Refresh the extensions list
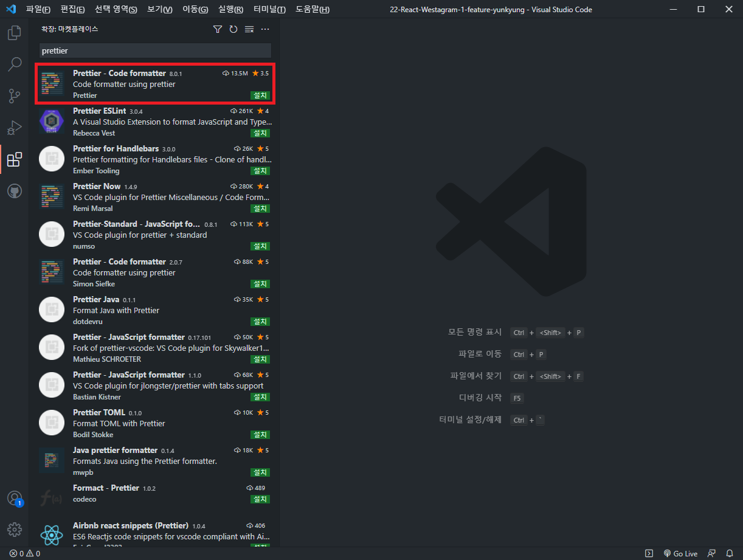Image resolution: width=743 pixels, height=560 pixels. tap(233, 29)
